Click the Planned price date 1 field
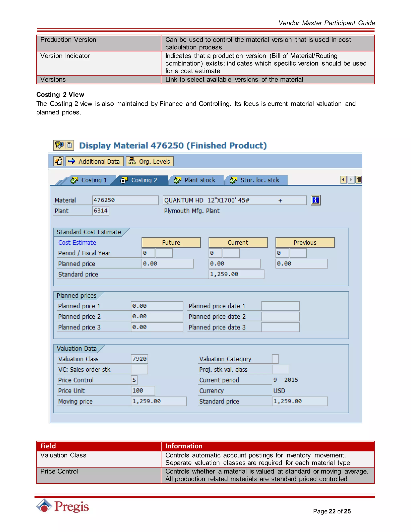This screenshot has width=411, height=532. pos(281,306)
